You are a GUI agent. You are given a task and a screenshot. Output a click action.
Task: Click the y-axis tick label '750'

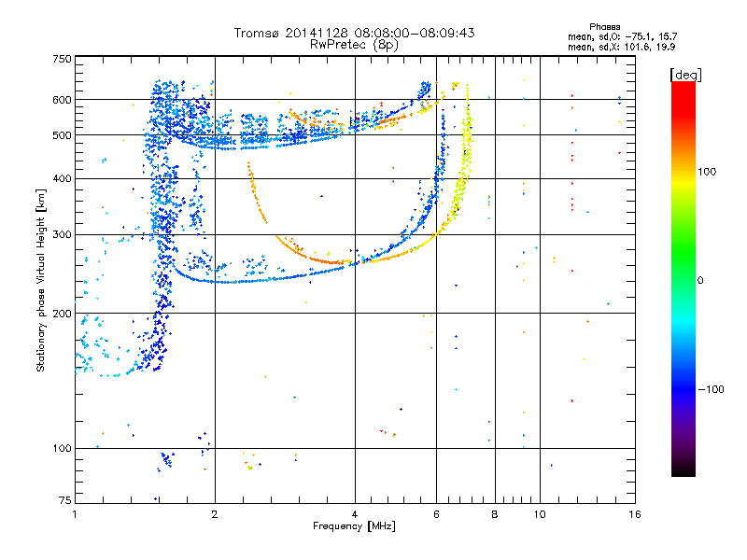click(x=62, y=59)
